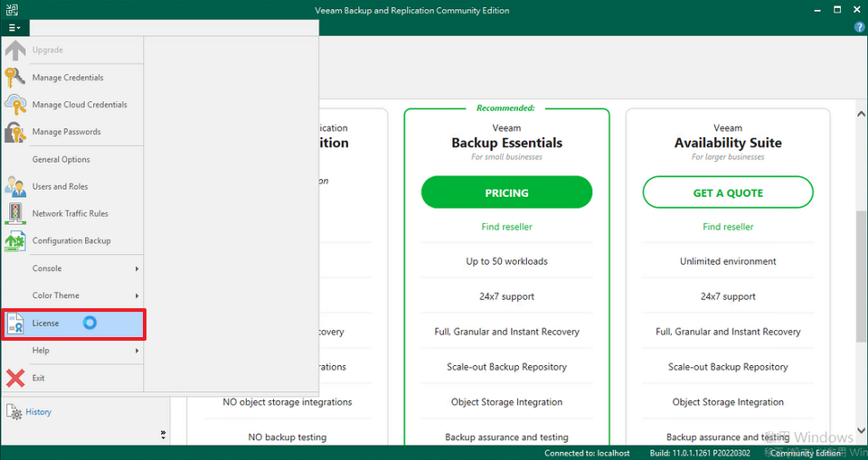Viewport: 868px width, 460px height.
Task: Click the Availability Suite heading
Action: 728,143
